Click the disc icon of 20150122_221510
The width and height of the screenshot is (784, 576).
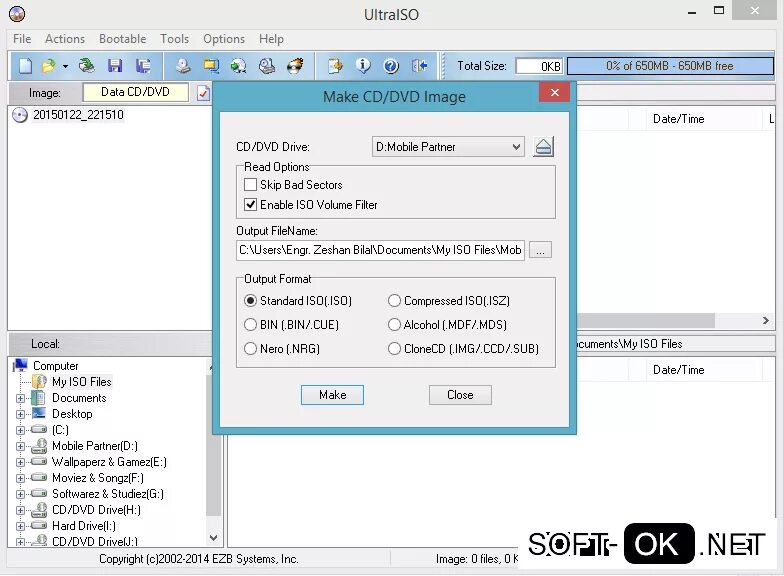point(20,115)
